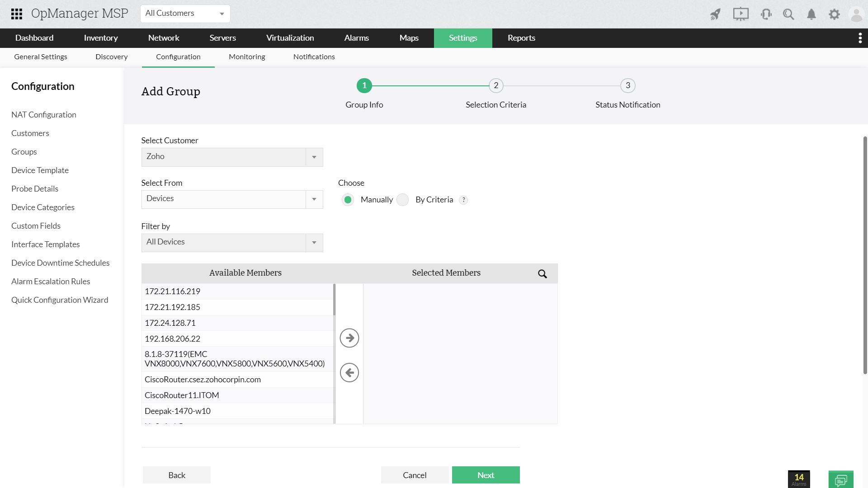Select the By Criteria radio option

(x=402, y=200)
